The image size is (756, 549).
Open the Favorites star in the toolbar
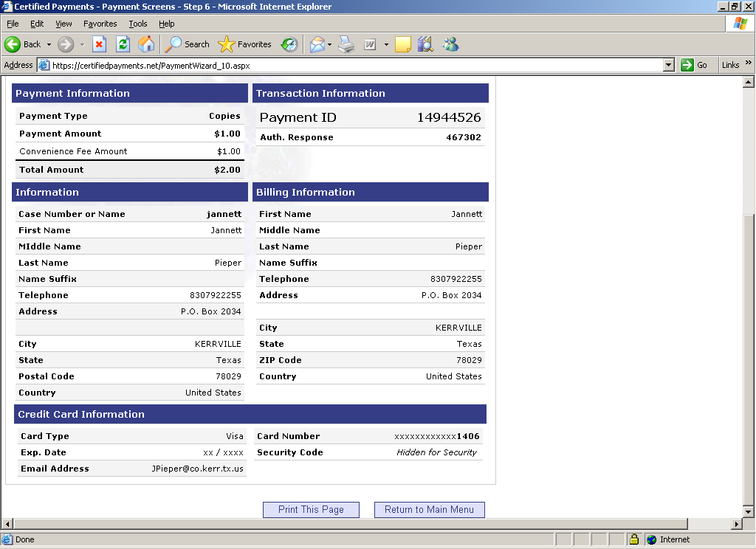[x=245, y=44]
